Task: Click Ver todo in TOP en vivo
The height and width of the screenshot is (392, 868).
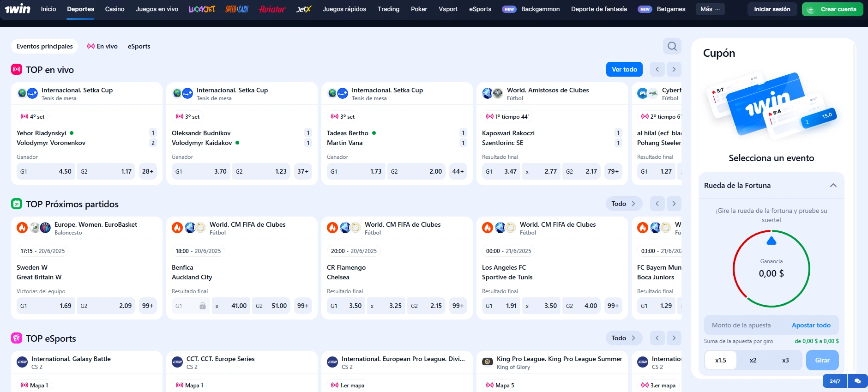Action: (x=624, y=69)
